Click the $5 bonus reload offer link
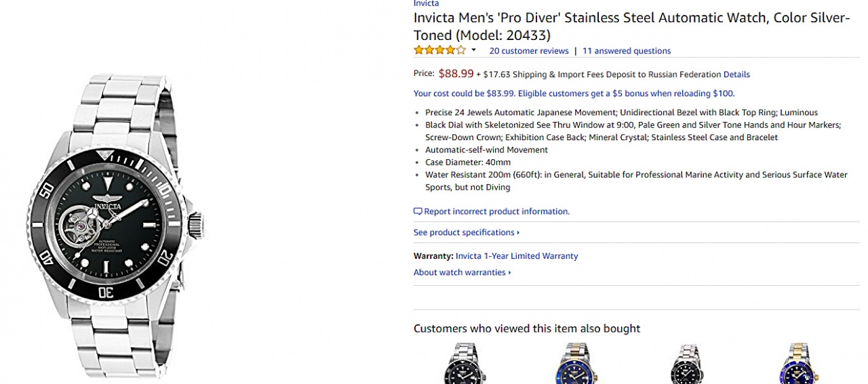Screen dimensions: 868x384 (574, 93)
